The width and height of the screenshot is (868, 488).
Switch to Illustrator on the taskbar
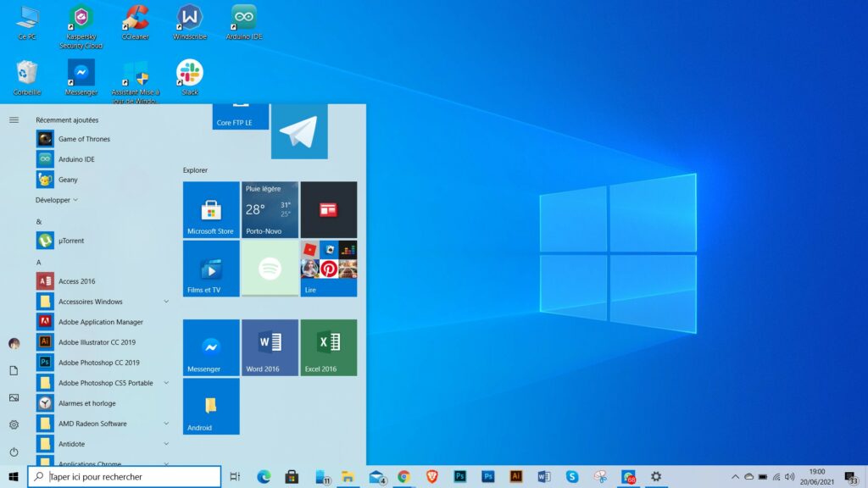516,476
